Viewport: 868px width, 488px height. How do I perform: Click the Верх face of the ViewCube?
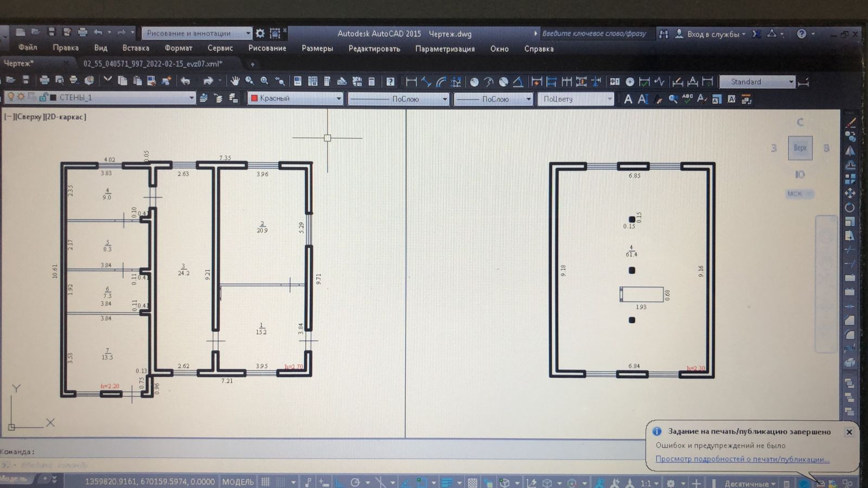coord(800,147)
